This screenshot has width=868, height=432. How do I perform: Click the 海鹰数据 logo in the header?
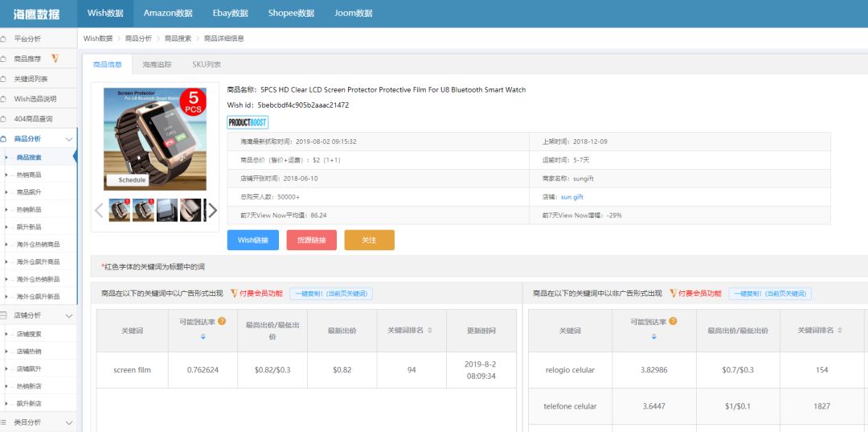(36, 14)
